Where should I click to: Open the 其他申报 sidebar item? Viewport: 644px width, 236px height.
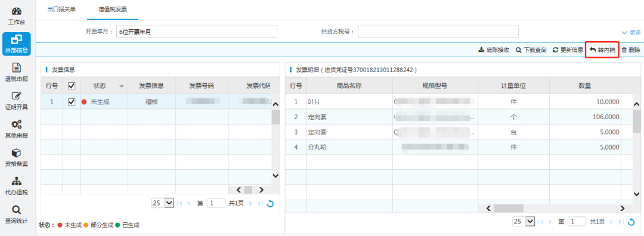17,129
